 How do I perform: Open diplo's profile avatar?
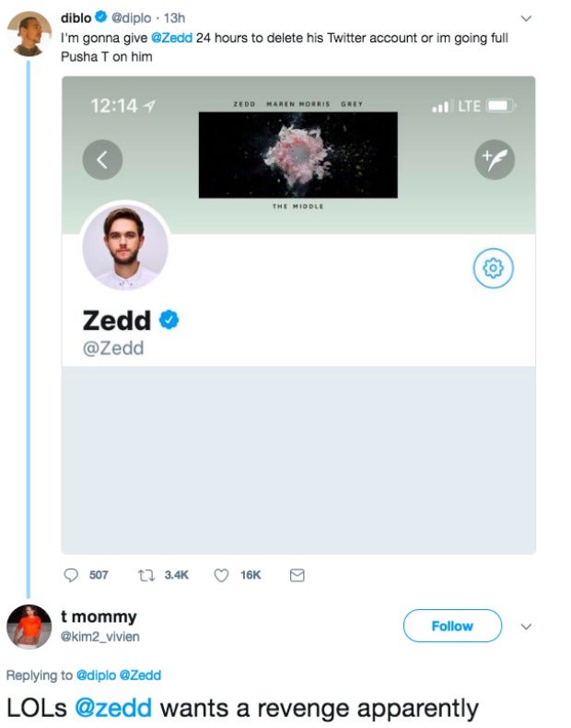coord(29,34)
